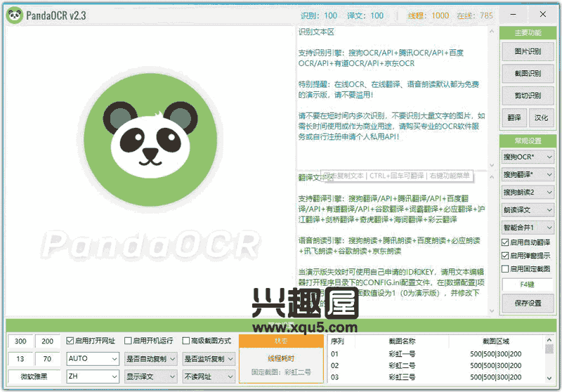Click the field showing 200
Screen dimensions: 562x392
point(47,341)
